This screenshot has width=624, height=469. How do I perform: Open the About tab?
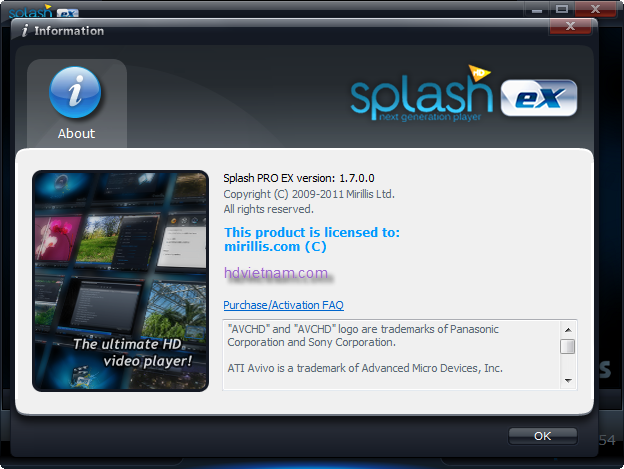coord(77,103)
